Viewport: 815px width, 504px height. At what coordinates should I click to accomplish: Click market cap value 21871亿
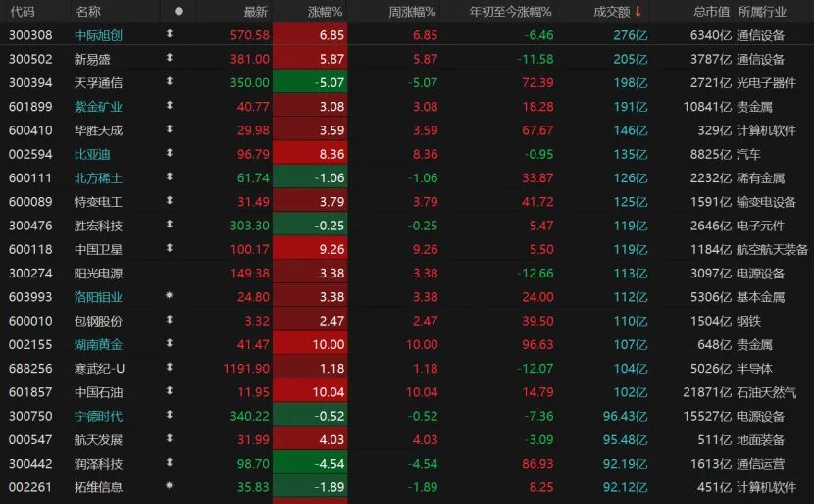tap(707, 392)
